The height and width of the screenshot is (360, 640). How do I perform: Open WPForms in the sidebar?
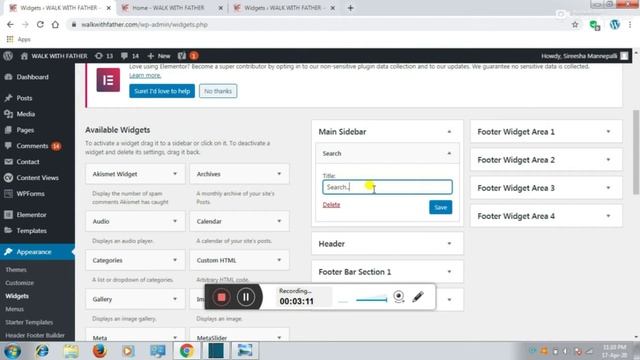click(x=30, y=193)
